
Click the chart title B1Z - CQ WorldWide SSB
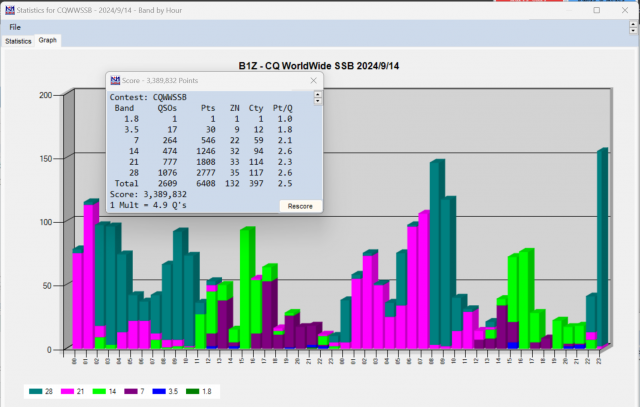pos(319,66)
